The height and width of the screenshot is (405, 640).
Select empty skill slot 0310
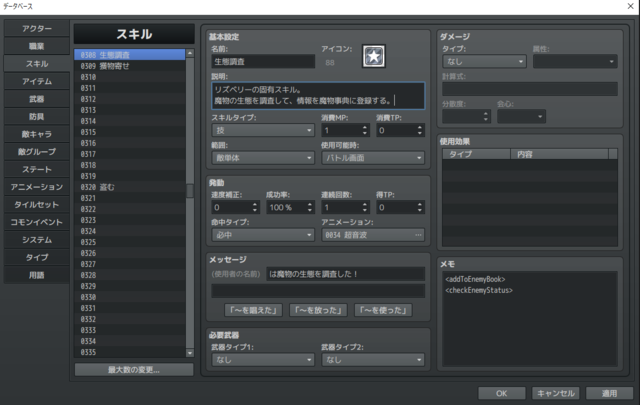click(130, 77)
